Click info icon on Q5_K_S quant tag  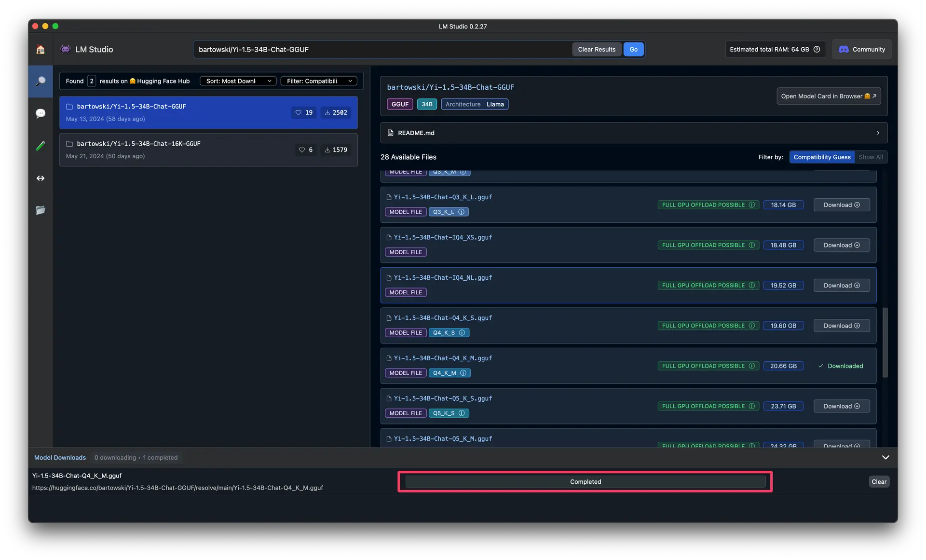pos(462,413)
